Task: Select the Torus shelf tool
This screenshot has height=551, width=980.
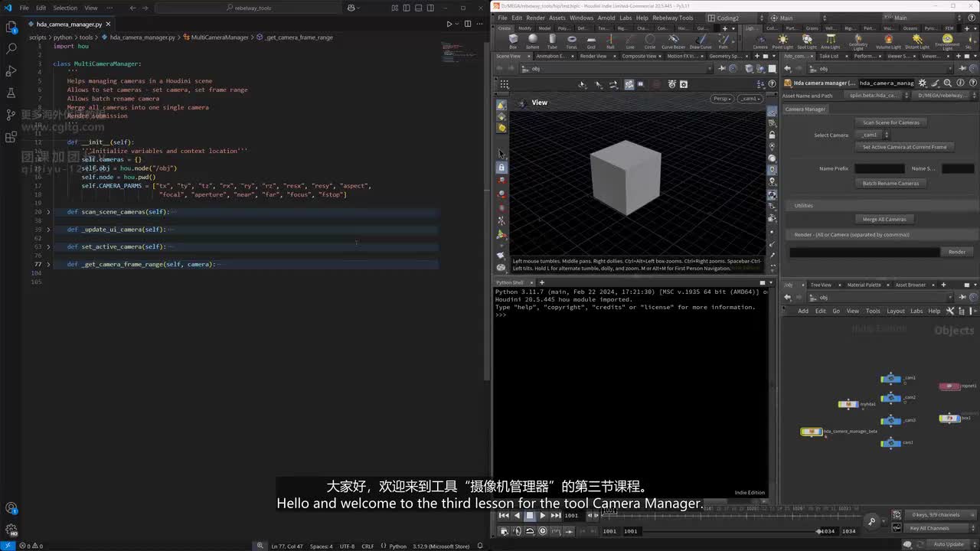Action: coord(571,41)
